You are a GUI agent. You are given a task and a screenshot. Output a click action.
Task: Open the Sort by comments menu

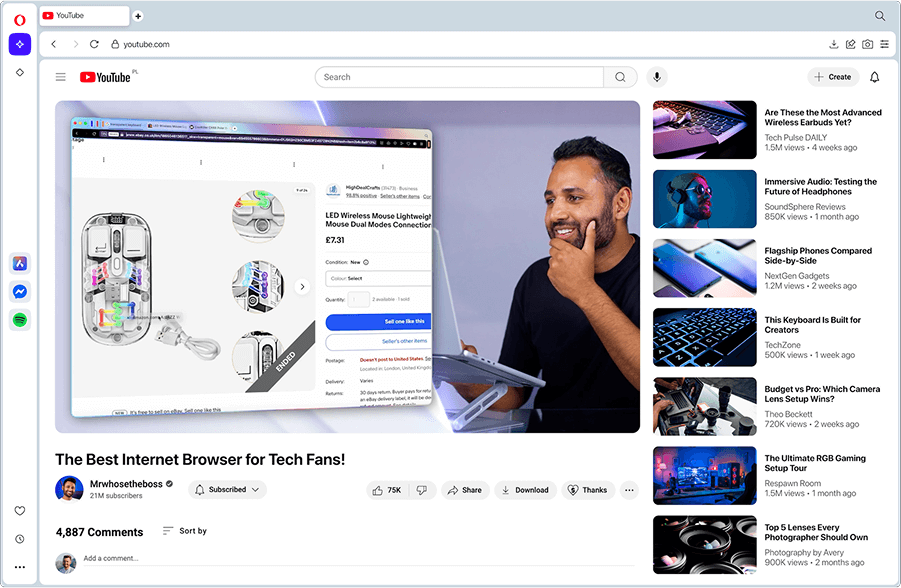point(184,531)
